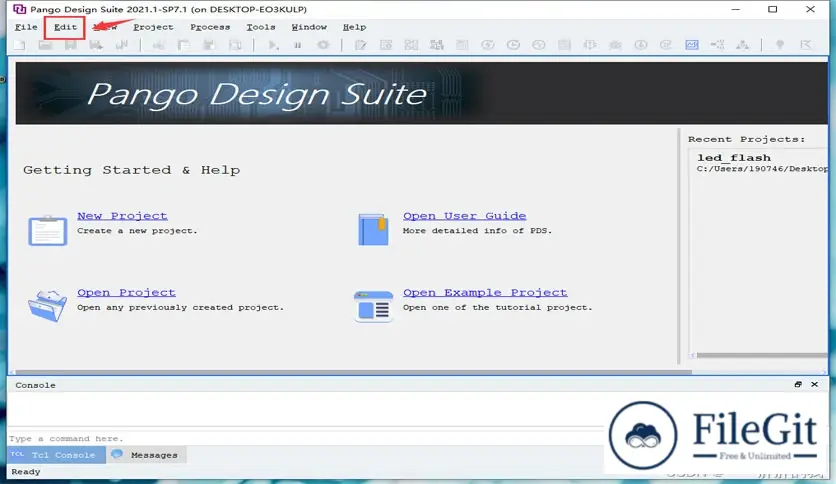Minimize the Pango Design Suite window
The image size is (836, 484).
point(736,10)
